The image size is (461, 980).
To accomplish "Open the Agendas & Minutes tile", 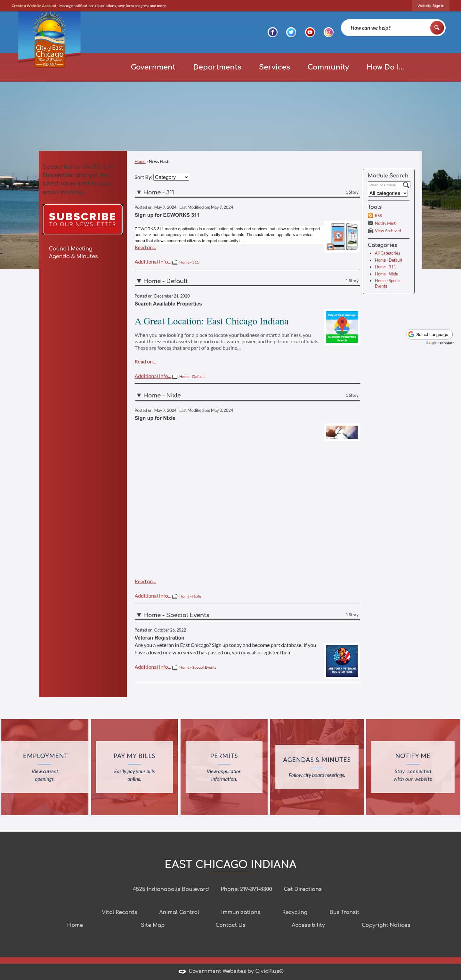I will tap(317, 767).
